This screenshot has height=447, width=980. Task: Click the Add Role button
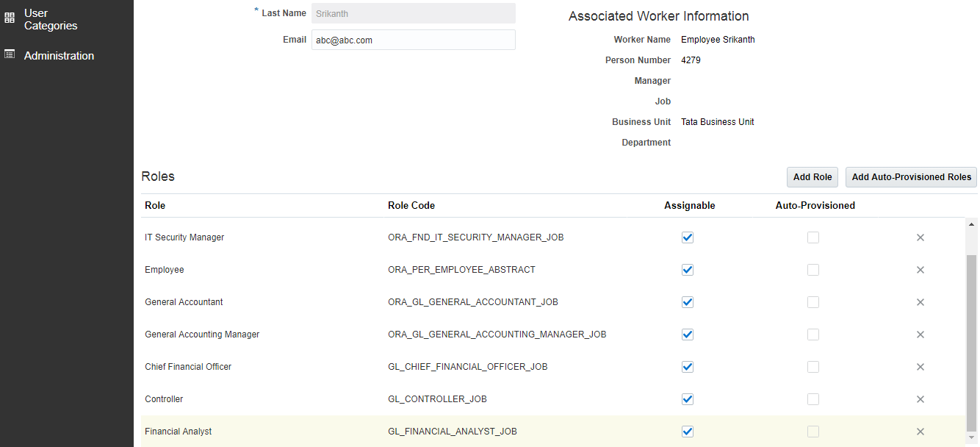(813, 177)
